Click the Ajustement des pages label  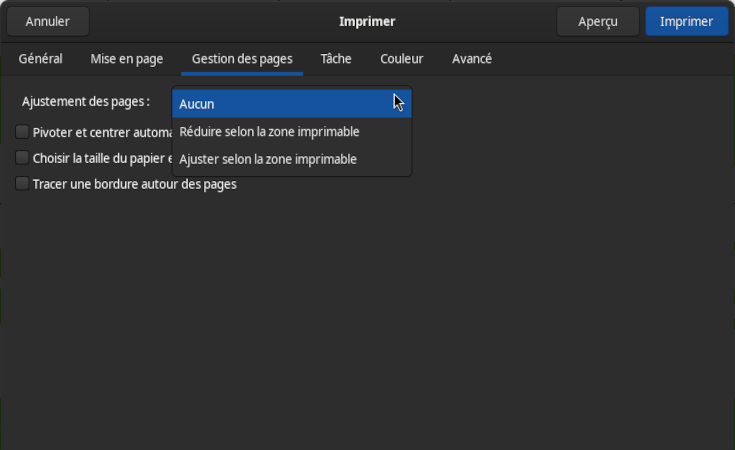tap(86, 102)
